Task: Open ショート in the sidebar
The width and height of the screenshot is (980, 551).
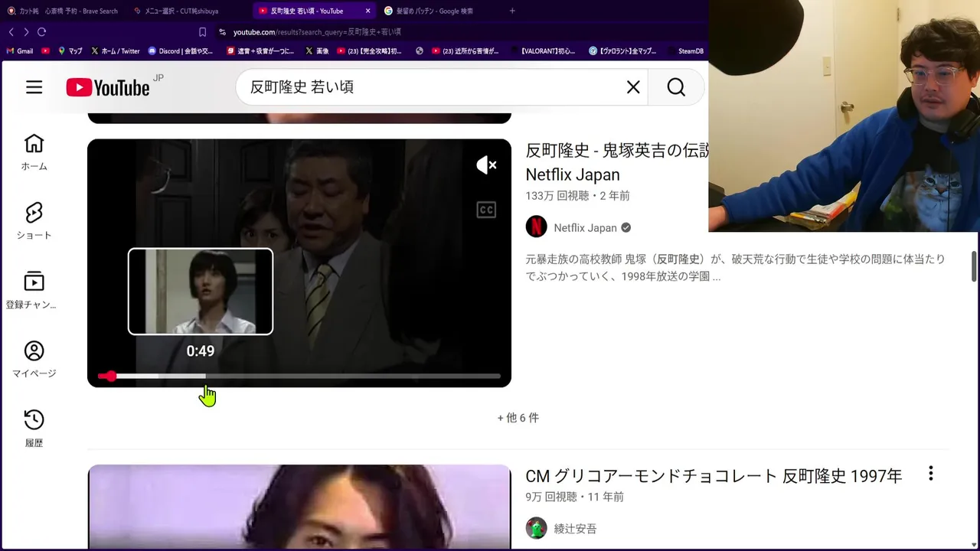Action: (34, 221)
